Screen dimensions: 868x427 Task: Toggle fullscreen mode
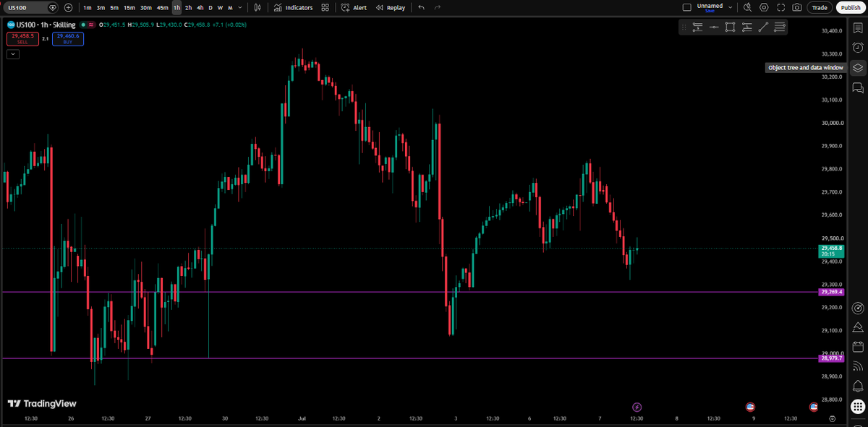coord(780,7)
